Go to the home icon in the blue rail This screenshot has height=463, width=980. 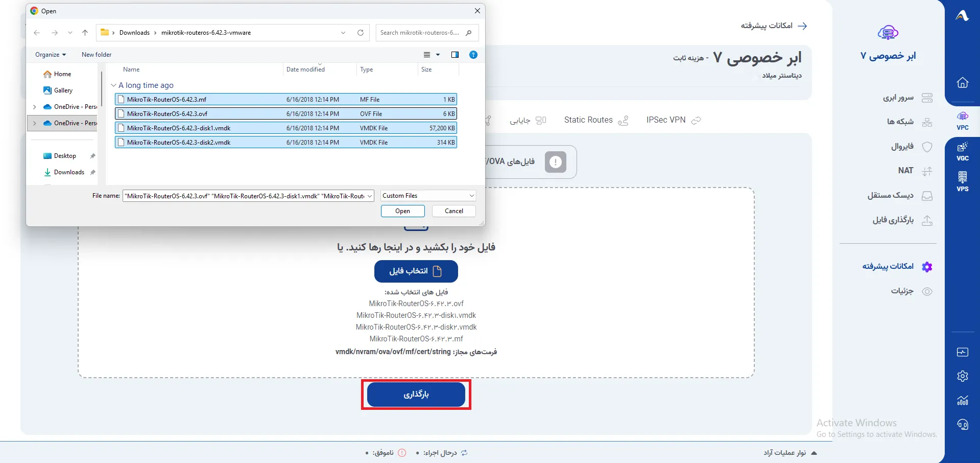(x=962, y=83)
